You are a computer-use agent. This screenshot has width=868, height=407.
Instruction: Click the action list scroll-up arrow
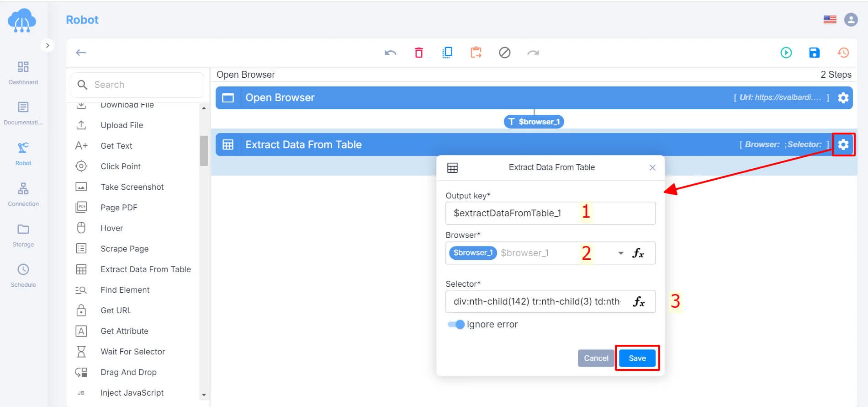(204, 108)
